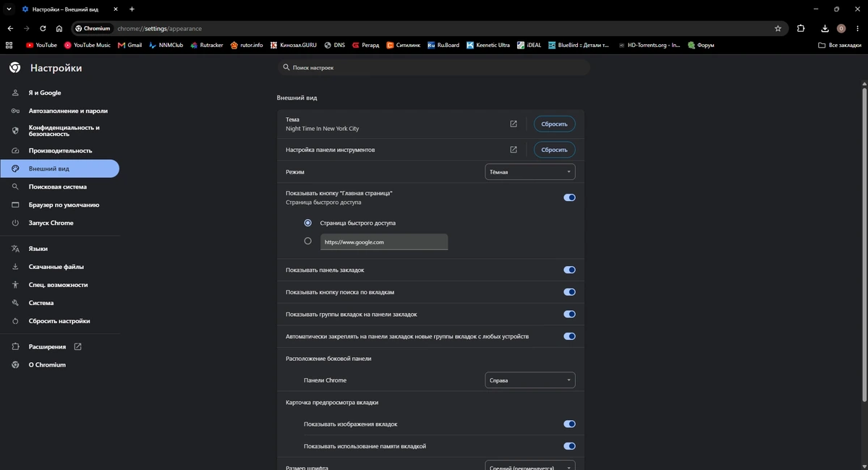
Task: Click the https://www.google.com URL field
Action: coord(384,242)
